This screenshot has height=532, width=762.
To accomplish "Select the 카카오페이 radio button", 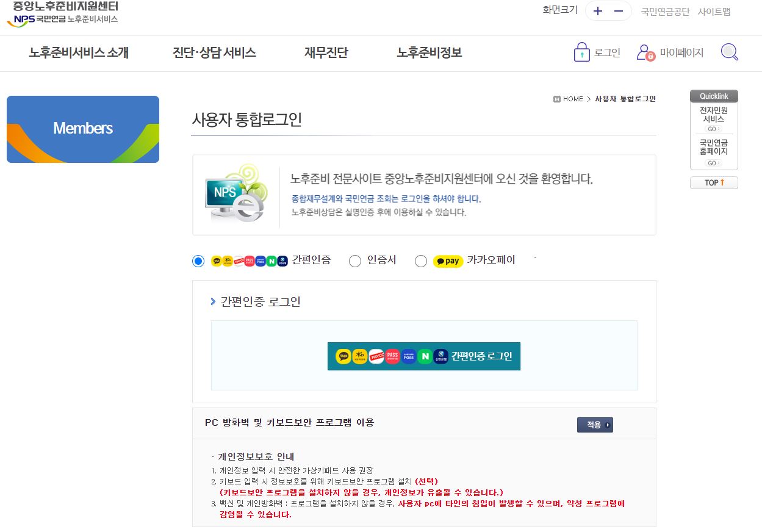I will pyautogui.click(x=421, y=261).
